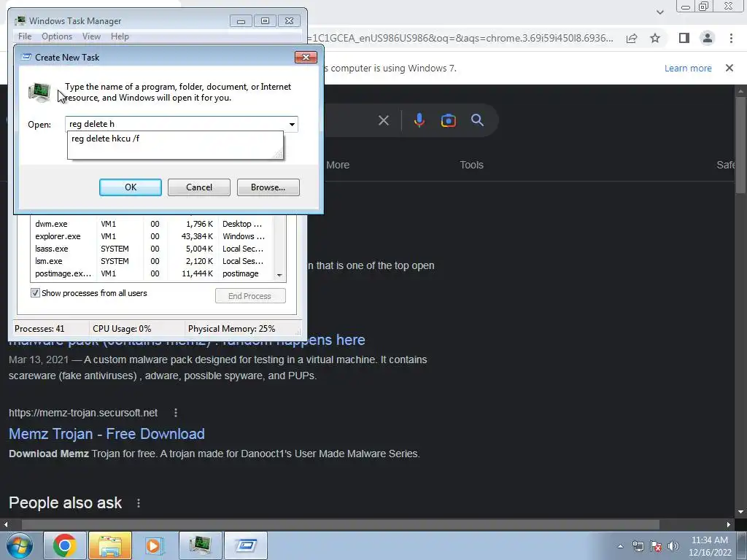Dismiss the Windows 7 infobar
The image size is (747, 560).
(x=729, y=68)
